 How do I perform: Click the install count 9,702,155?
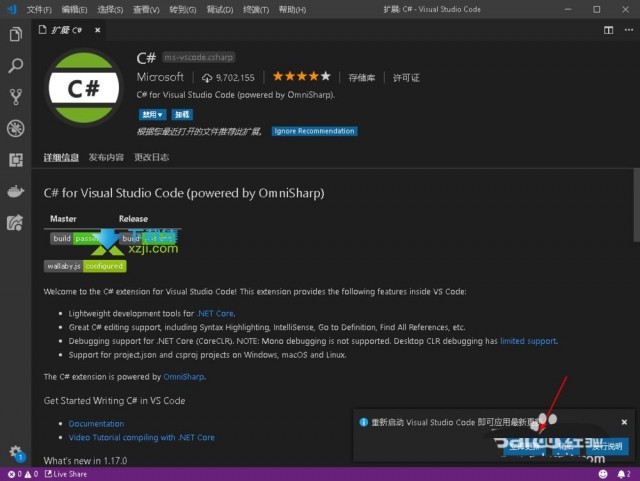228,78
